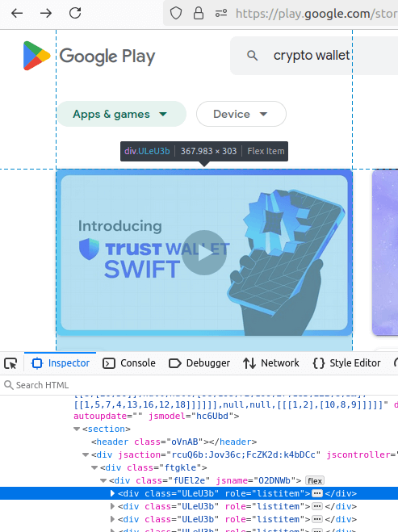Viewport: 398px width, 532px height.
Task: Click the ellipsis badge in the third ULeU3b row
Action: [x=317, y=519]
